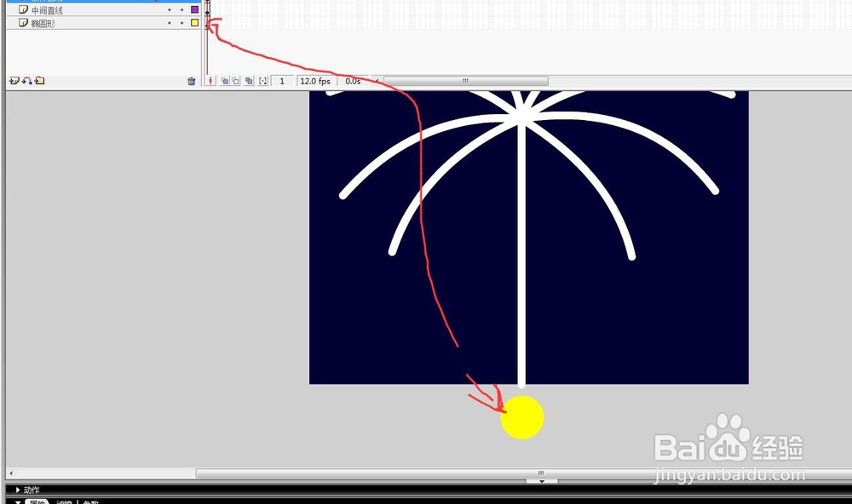Select the 中间直线 layer name
Image resolution: width=852 pixels, height=504 pixels.
point(47,10)
